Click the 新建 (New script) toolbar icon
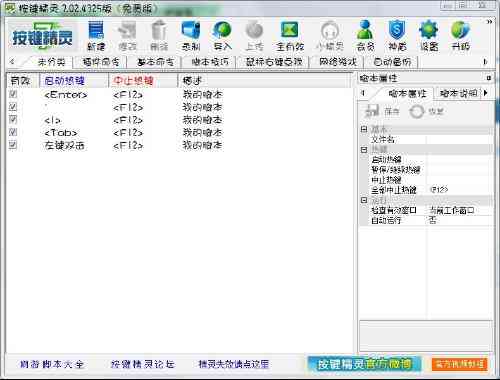This screenshot has width=500, height=380. coord(96,36)
